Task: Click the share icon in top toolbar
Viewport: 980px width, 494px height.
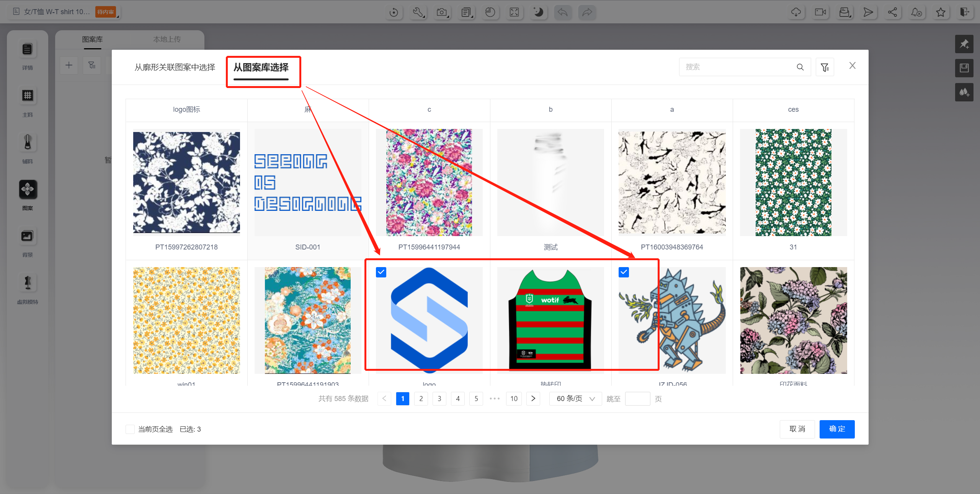Action: pos(892,12)
